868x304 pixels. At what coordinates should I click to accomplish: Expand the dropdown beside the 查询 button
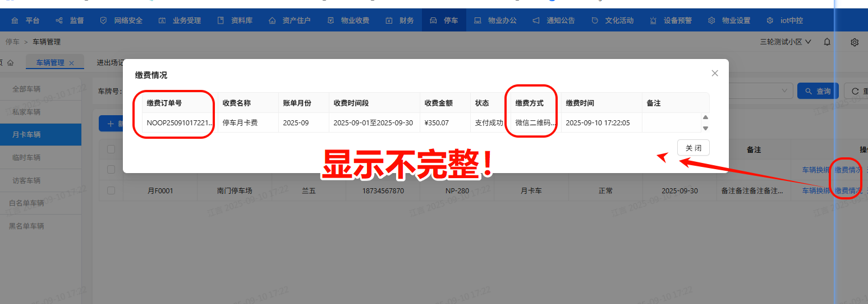pos(786,91)
